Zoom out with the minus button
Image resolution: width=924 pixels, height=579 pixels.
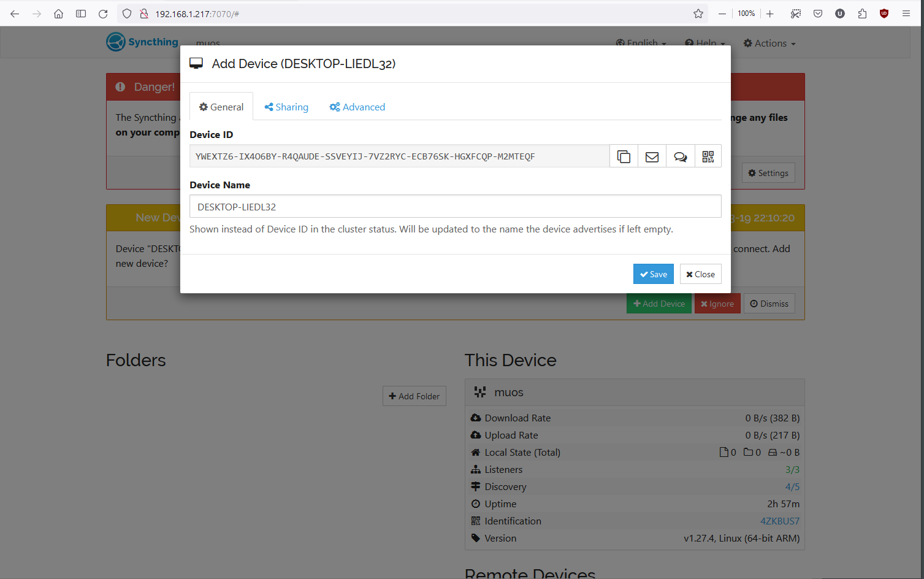click(x=722, y=13)
